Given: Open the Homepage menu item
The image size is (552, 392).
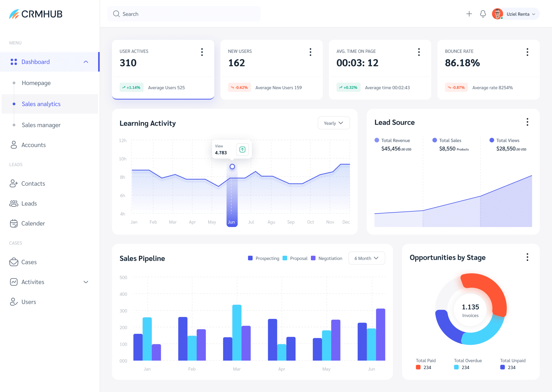Looking at the screenshot, I should pos(36,83).
